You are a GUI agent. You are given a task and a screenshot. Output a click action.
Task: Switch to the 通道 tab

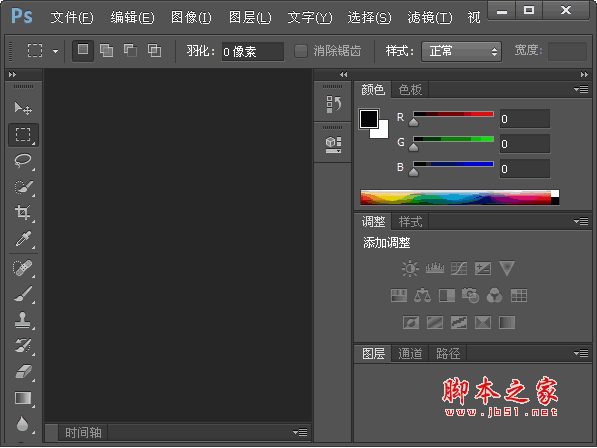(x=410, y=354)
